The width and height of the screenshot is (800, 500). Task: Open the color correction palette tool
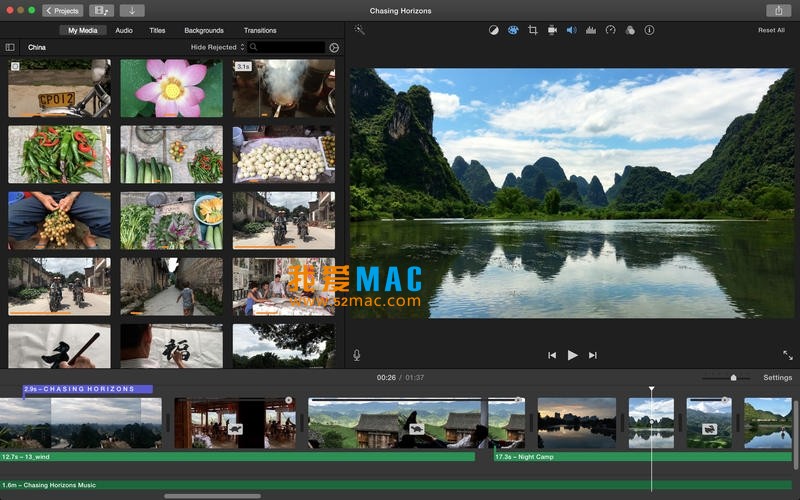click(513, 30)
